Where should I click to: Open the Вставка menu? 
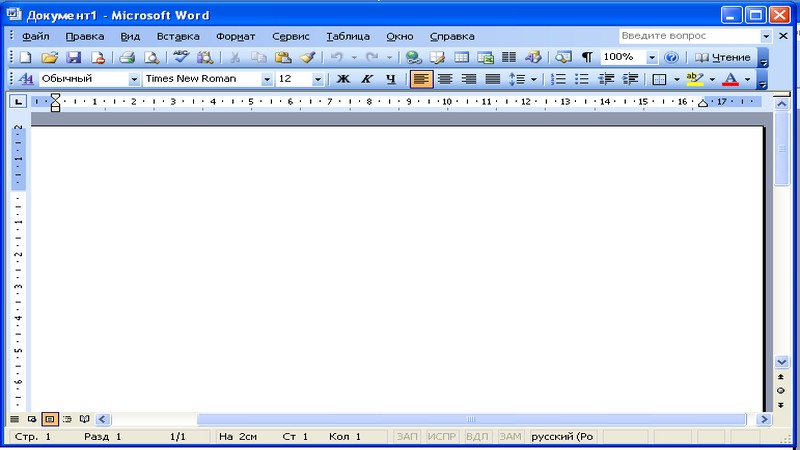click(x=178, y=37)
